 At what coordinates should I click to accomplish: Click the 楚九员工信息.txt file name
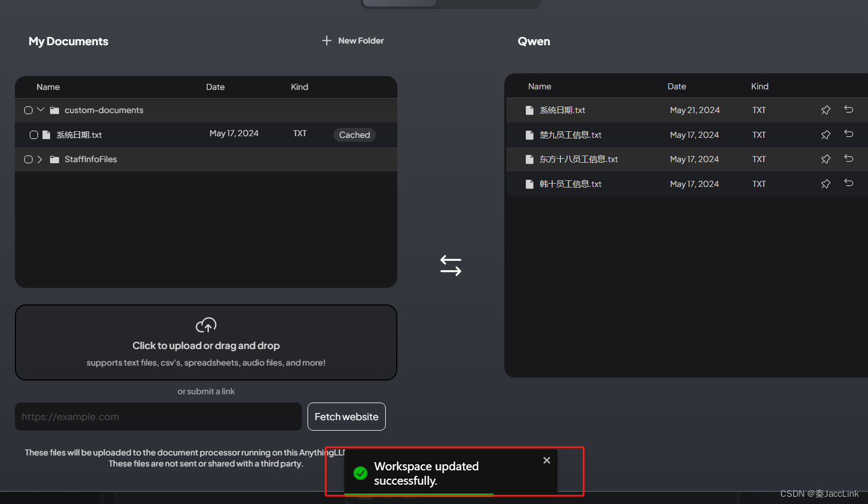point(570,135)
